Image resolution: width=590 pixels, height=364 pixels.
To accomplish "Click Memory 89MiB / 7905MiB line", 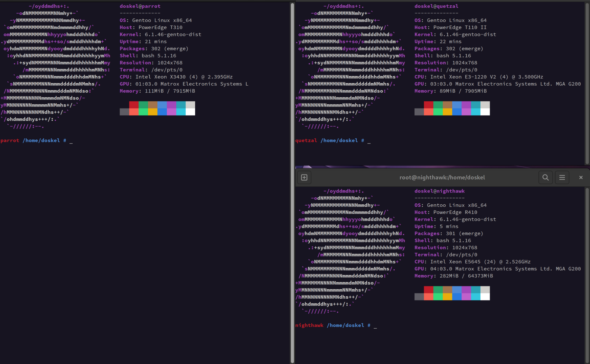I will coord(450,91).
